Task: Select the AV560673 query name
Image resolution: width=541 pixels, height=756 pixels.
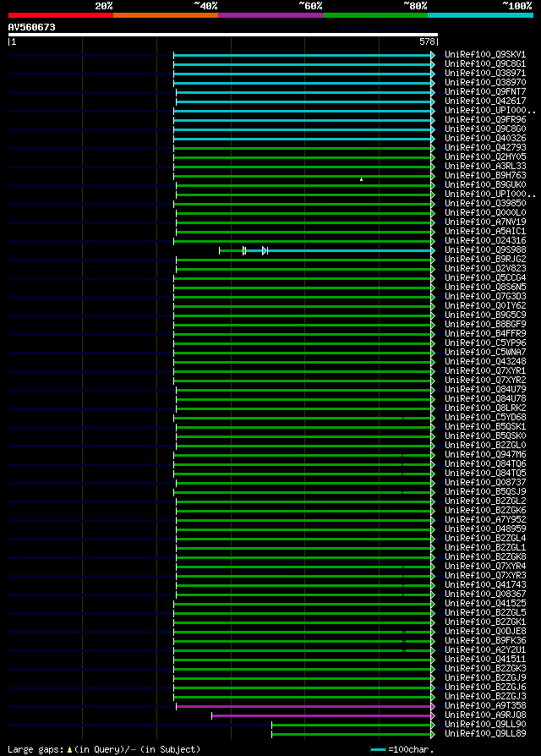Action: click(x=32, y=27)
